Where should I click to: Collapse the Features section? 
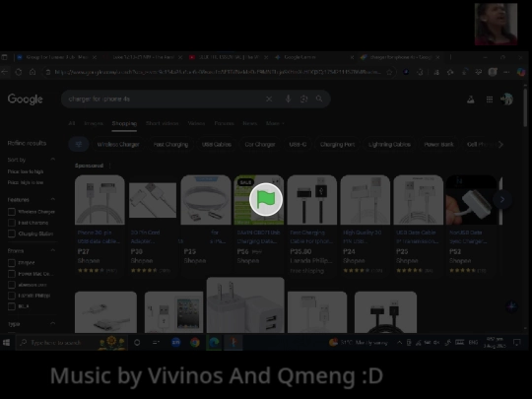[53, 199]
